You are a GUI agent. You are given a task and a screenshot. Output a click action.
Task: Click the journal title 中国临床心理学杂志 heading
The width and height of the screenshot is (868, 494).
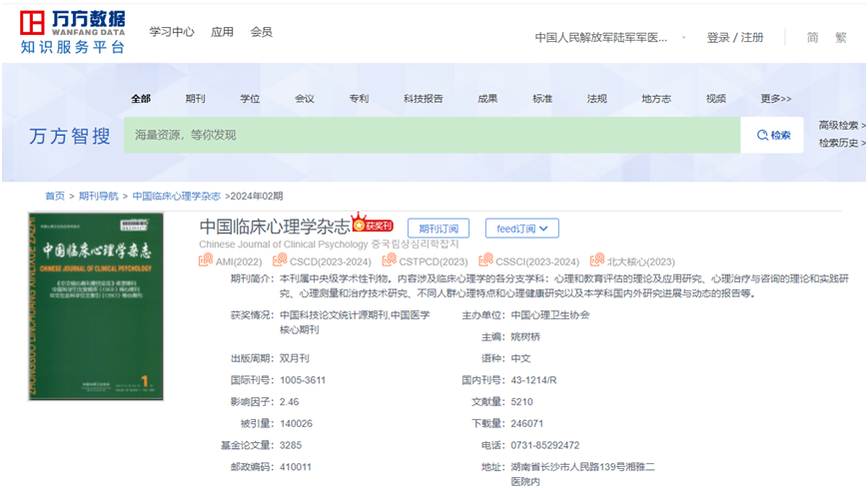tap(275, 226)
